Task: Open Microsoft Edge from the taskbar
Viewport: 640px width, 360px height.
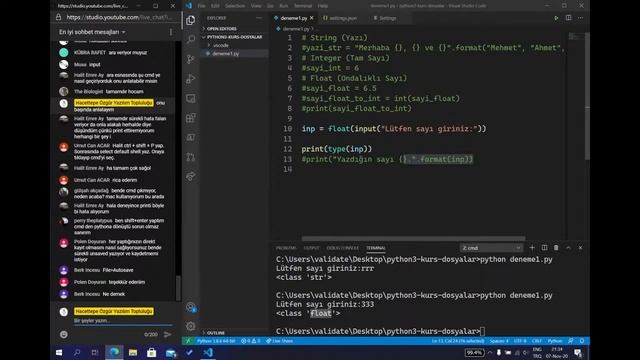Action: pyautogui.click(x=114, y=353)
